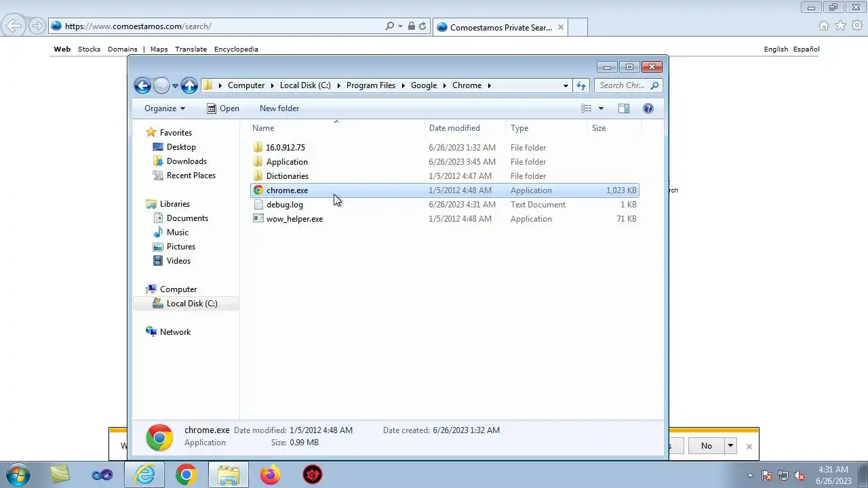This screenshot has width=868, height=488.
Task: Click the Explorer Help question mark icon
Action: pos(648,108)
